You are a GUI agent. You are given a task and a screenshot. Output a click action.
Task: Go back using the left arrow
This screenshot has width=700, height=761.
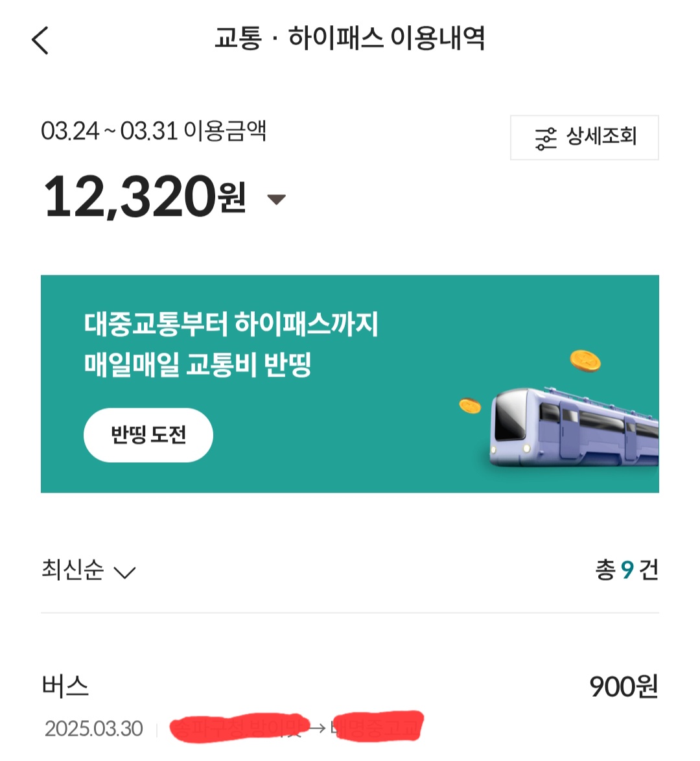pyautogui.click(x=40, y=40)
